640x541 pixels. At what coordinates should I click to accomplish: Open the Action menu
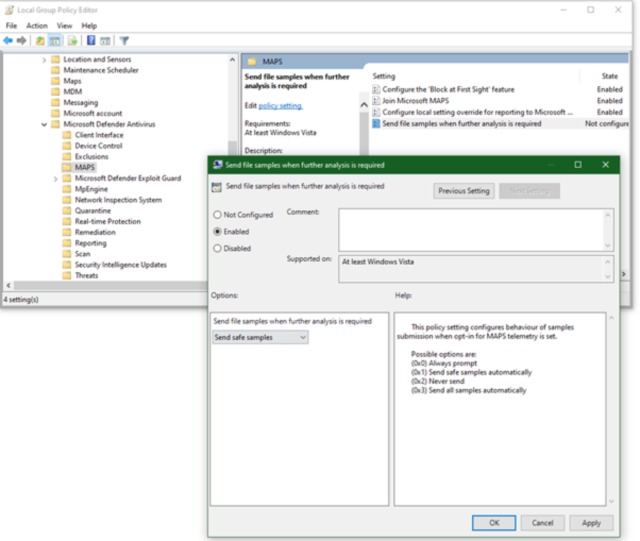37,26
